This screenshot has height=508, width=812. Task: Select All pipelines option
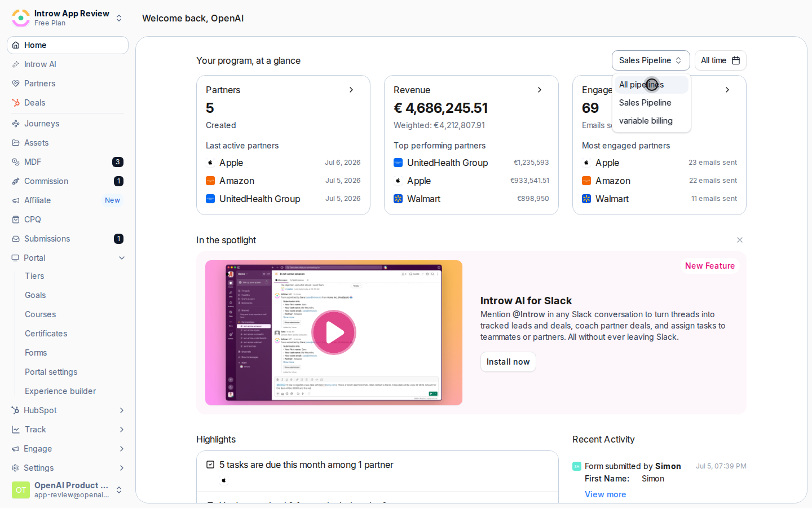tap(651, 85)
